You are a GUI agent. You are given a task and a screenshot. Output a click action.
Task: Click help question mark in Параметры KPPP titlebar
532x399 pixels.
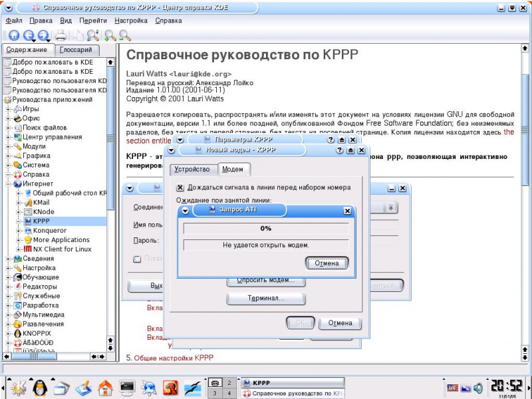click(331, 140)
